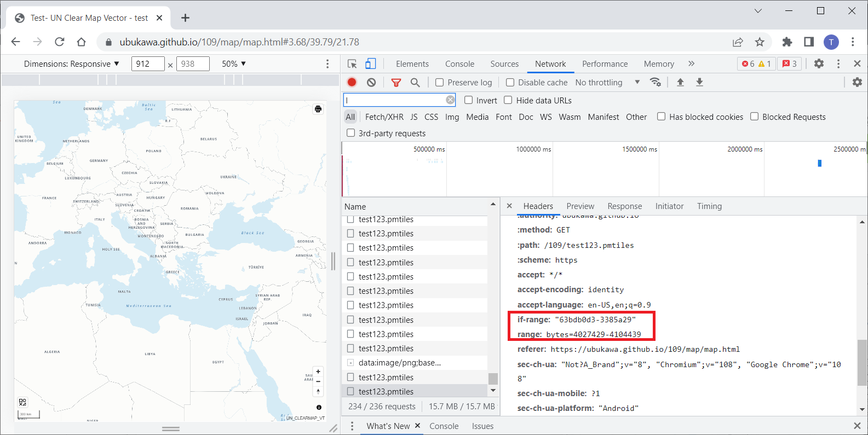This screenshot has width=868, height=435.
Task: Show the Response tab of the request
Action: click(625, 206)
